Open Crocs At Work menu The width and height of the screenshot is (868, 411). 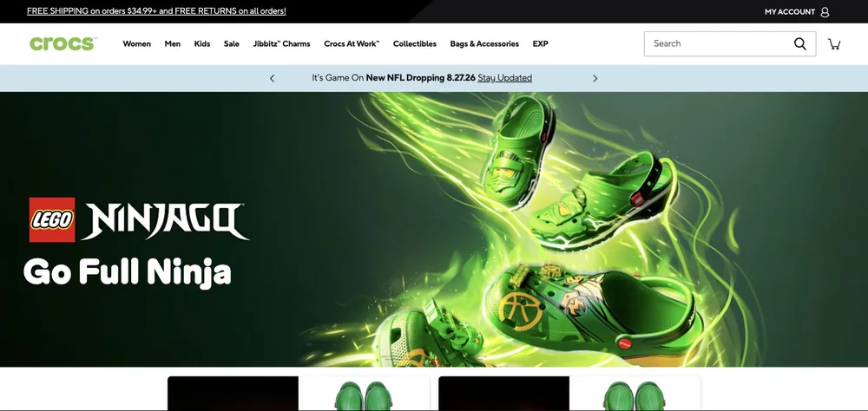coord(352,43)
